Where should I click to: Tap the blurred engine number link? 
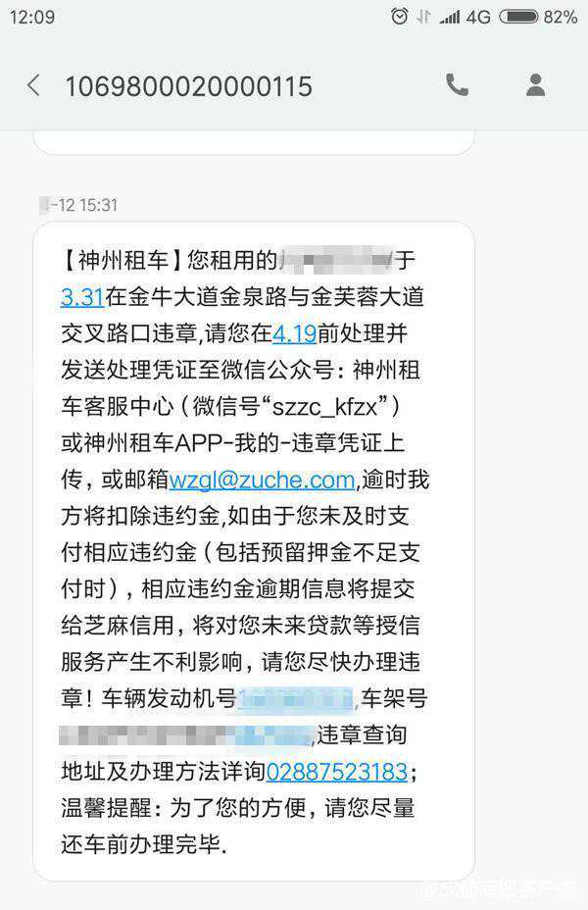(x=295, y=699)
